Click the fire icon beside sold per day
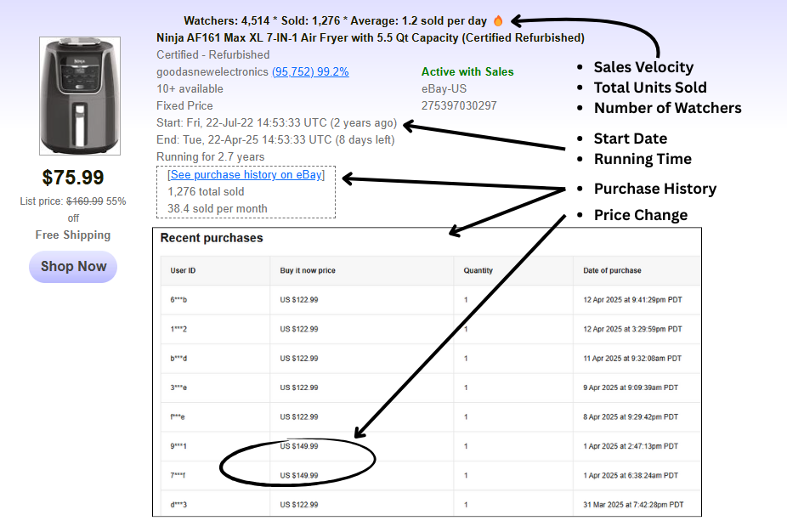Screen dimensions: 787x532 tap(498, 20)
